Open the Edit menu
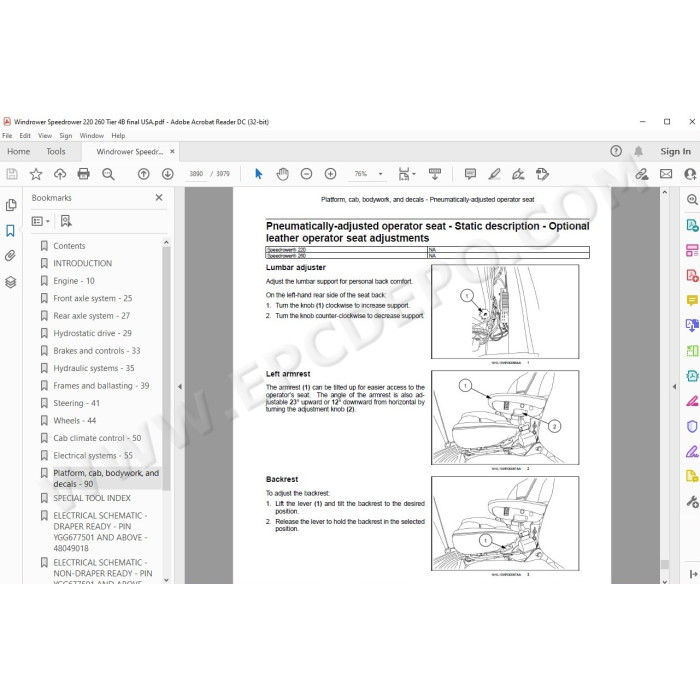Screen dimensions: 700x700 (x=25, y=135)
